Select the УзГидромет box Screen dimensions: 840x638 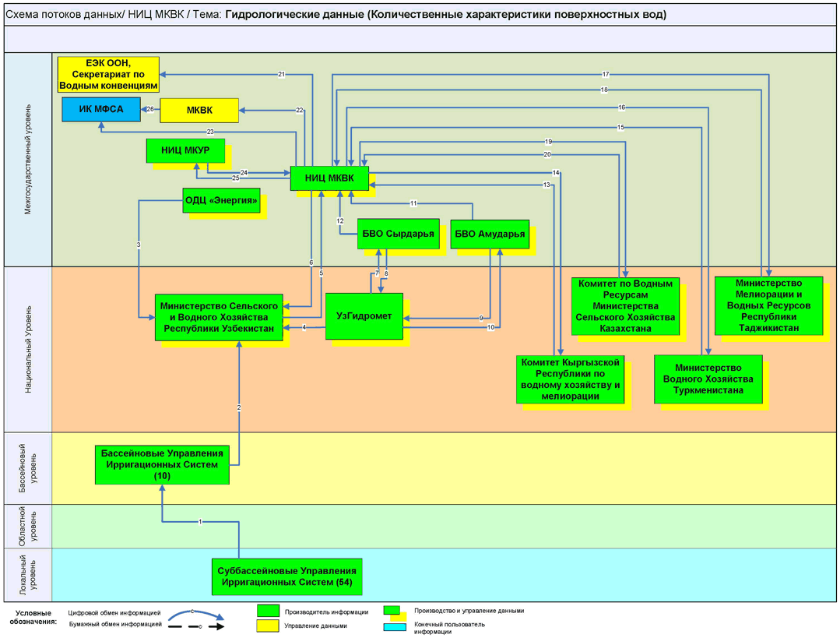364,316
